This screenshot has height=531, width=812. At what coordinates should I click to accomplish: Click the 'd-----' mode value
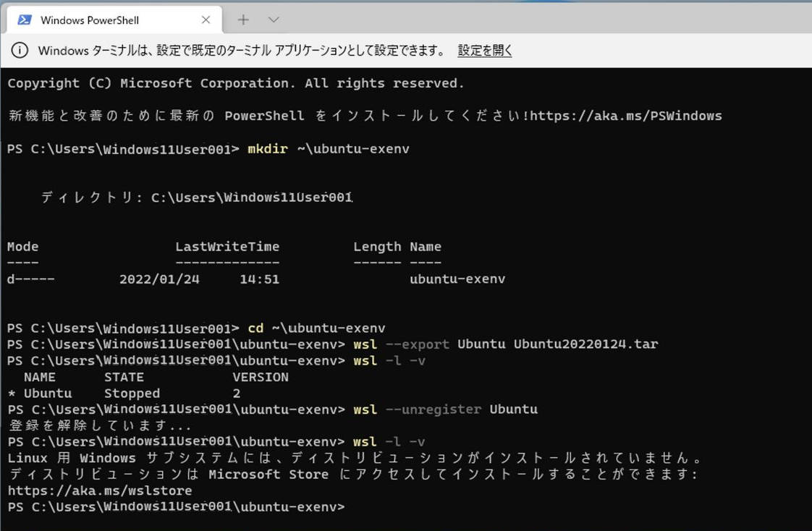(30, 279)
